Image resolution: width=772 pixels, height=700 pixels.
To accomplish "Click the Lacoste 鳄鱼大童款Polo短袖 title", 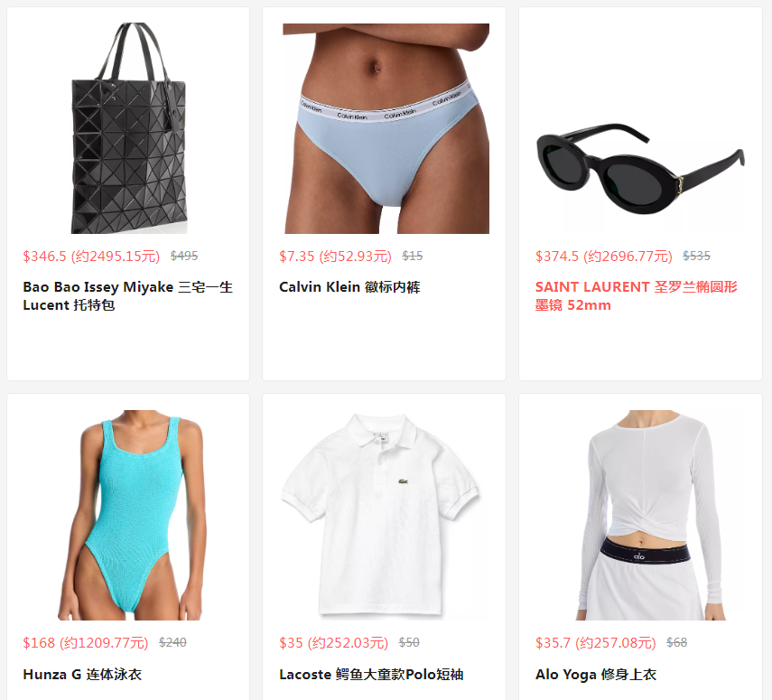I will [x=371, y=675].
